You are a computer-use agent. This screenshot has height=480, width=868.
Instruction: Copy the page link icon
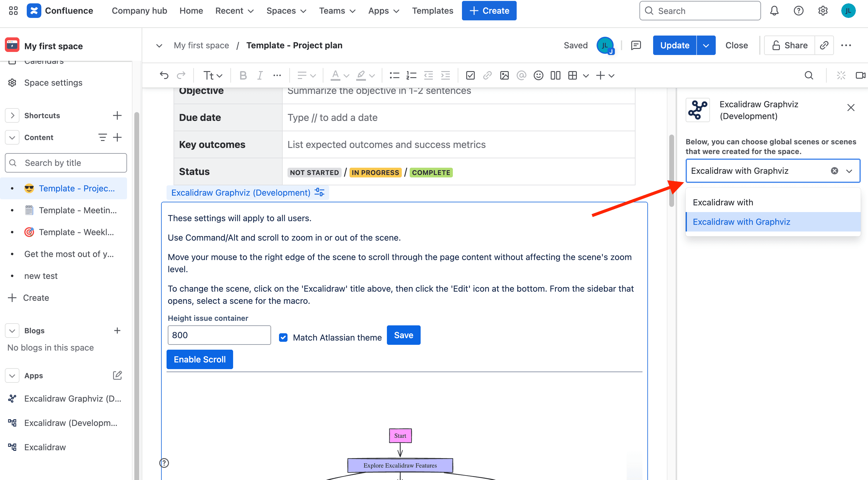[x=824, y=45]
